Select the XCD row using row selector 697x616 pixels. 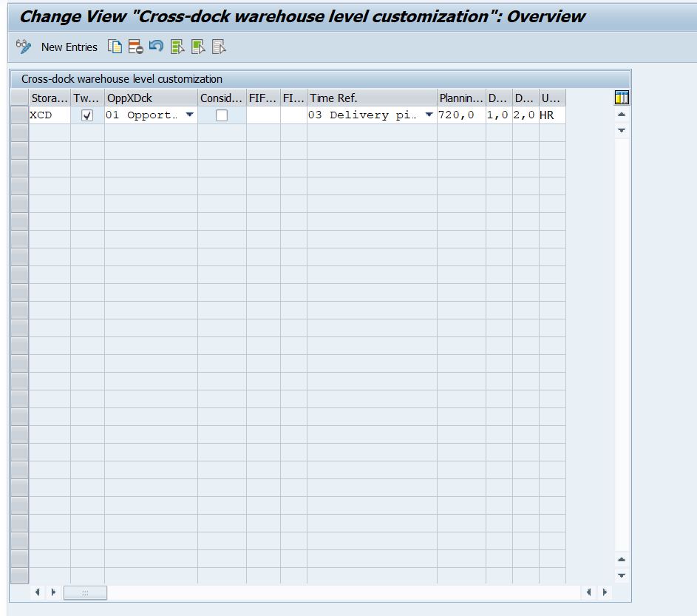point(19,115)
